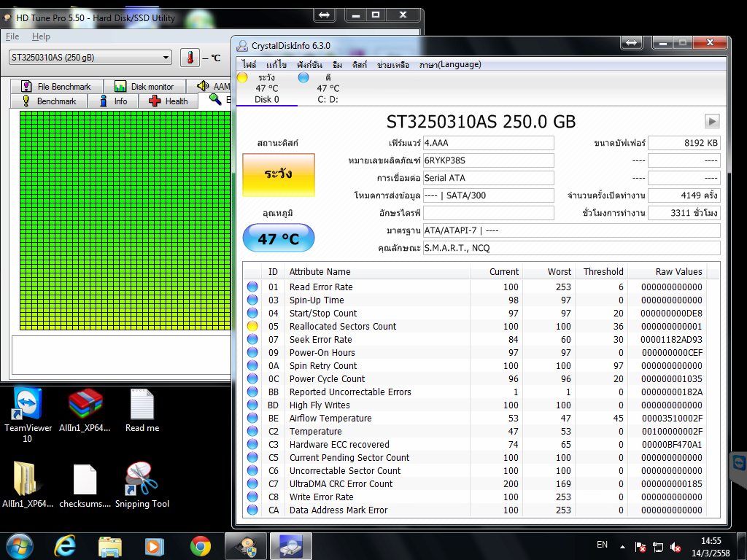Open Windows Media Player from the taskbar
747x560 pixels.
[x=154, y=546]
